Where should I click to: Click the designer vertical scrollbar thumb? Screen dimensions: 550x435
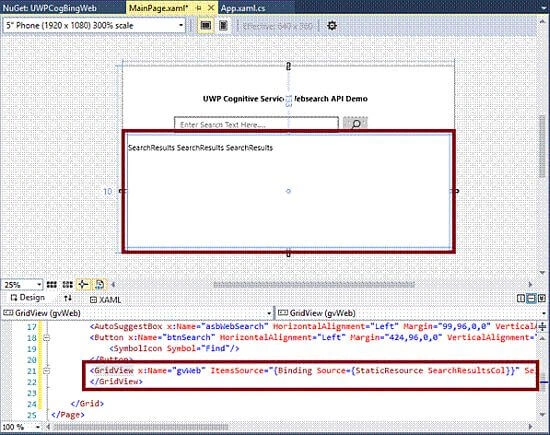coord(542,147)
